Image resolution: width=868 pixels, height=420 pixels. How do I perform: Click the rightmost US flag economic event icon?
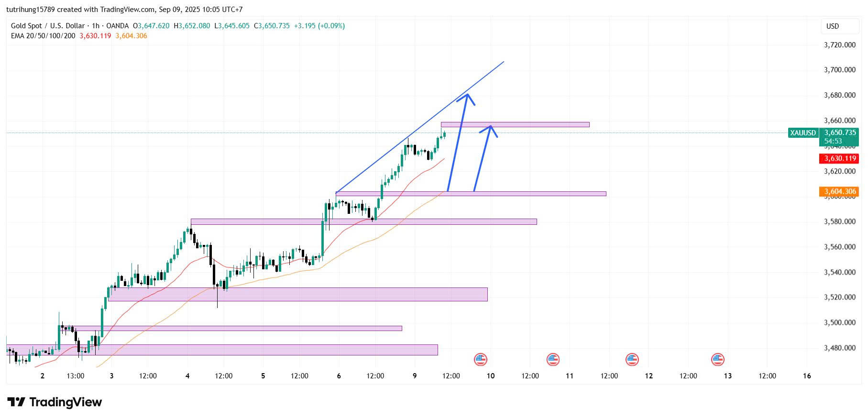click(x=717, y=359)
